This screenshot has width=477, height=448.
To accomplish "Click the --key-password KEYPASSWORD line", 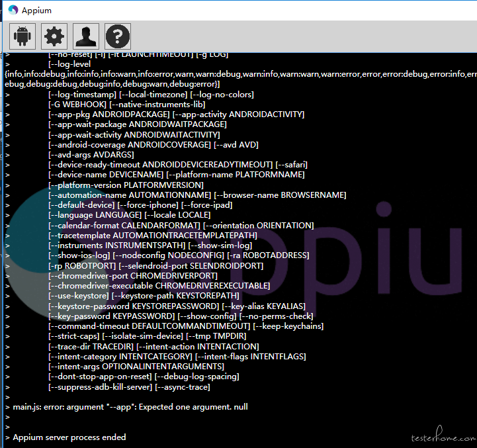I will pos(181,316).
